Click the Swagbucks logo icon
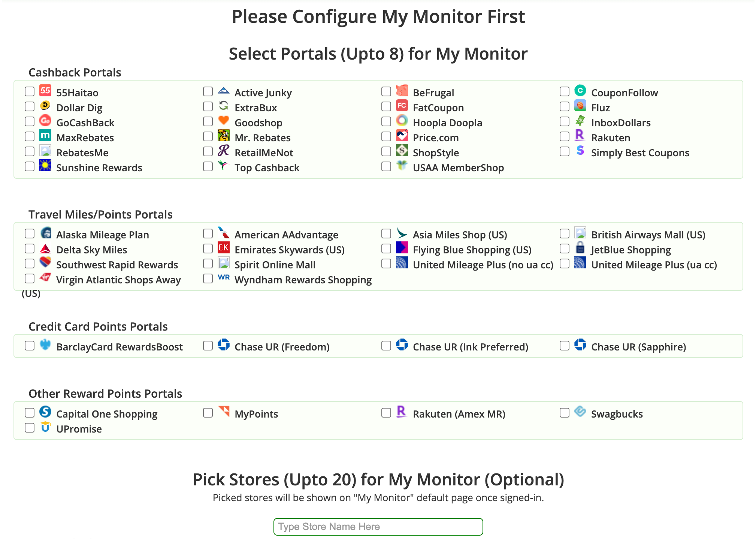756x539 pixels. click(x=580, y=412)
